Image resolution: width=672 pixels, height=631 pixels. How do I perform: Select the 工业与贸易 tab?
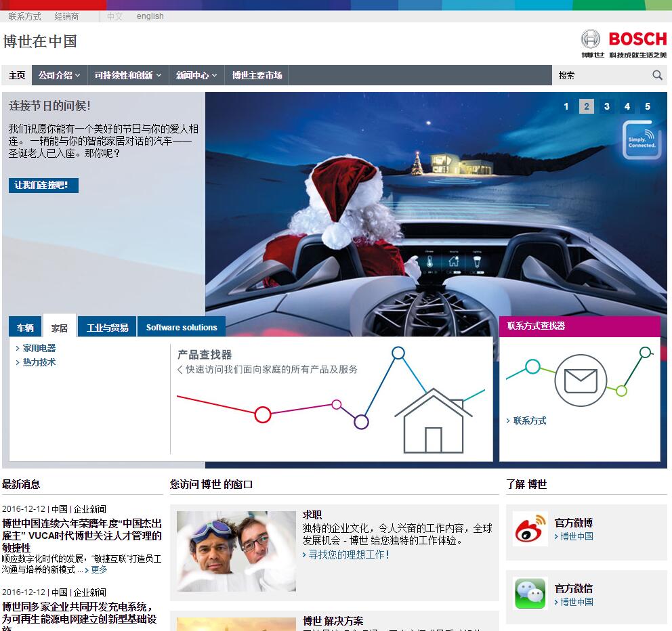pos(107,327)
